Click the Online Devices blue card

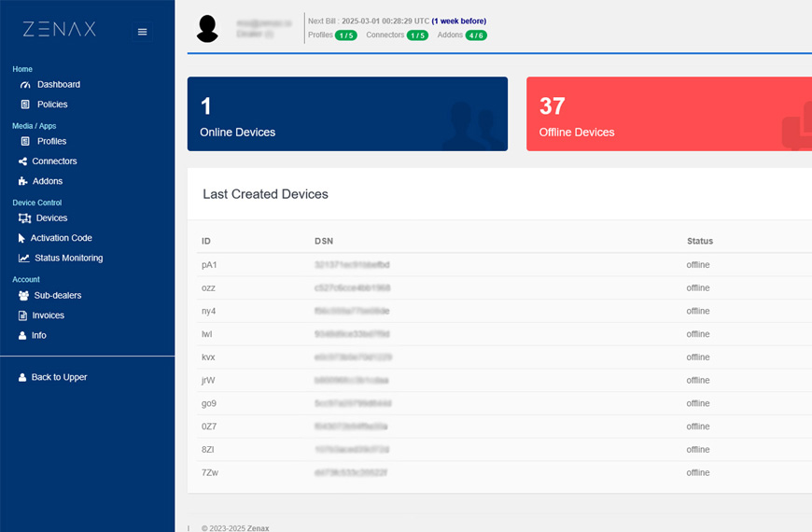point(347,114)
